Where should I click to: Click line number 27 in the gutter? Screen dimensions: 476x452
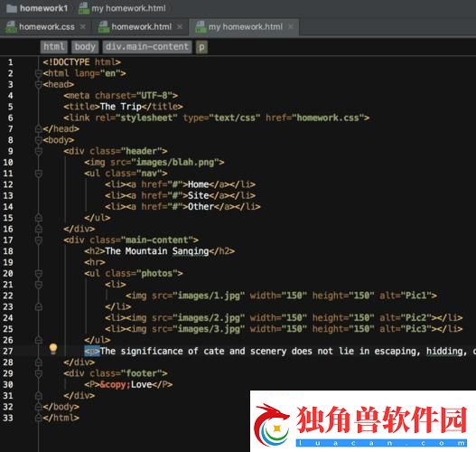point(8,352)
